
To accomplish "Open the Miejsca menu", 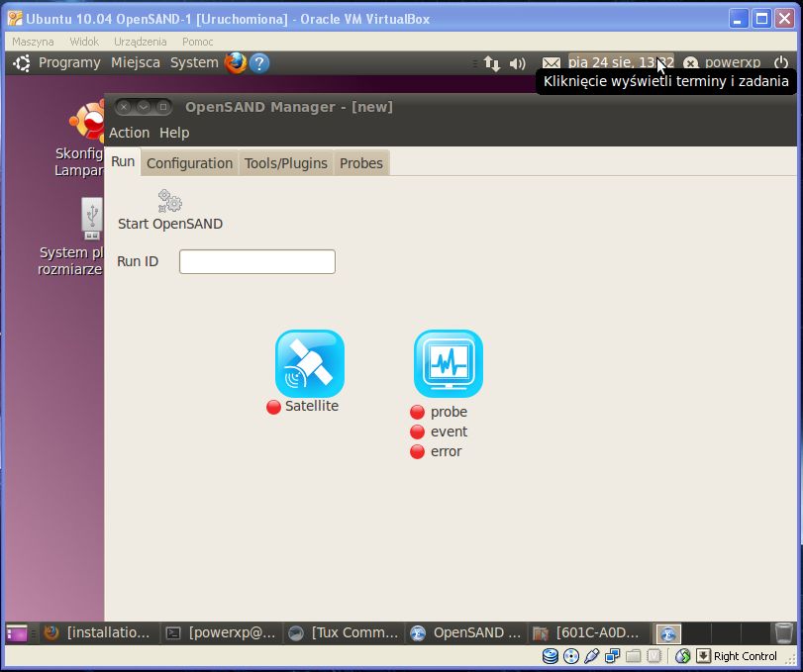I will pos(136,62).
